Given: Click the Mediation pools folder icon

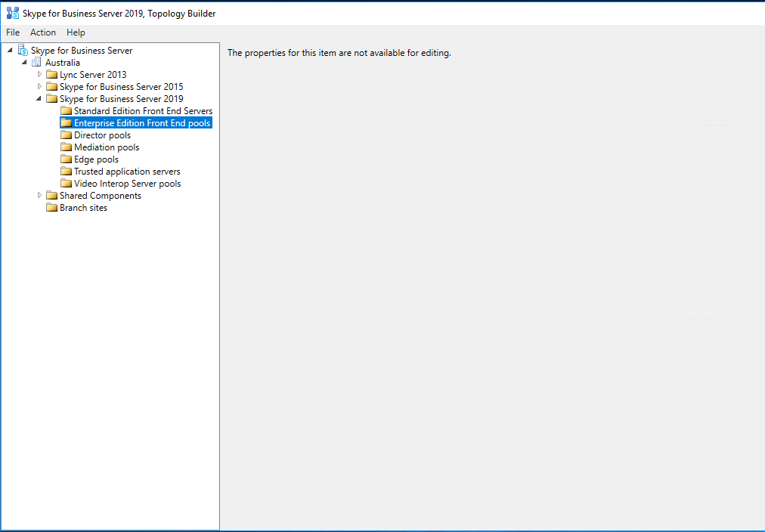Looking at the screenshot, I should pos(66,147).
